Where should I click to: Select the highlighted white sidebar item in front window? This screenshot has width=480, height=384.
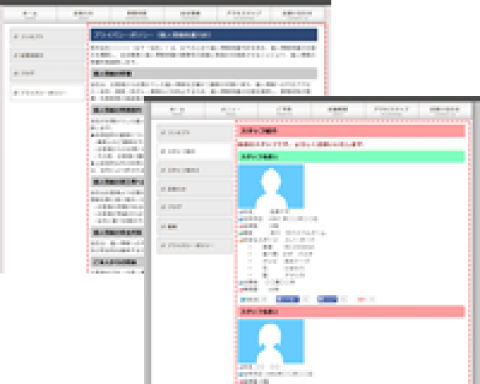pos(195,151)
